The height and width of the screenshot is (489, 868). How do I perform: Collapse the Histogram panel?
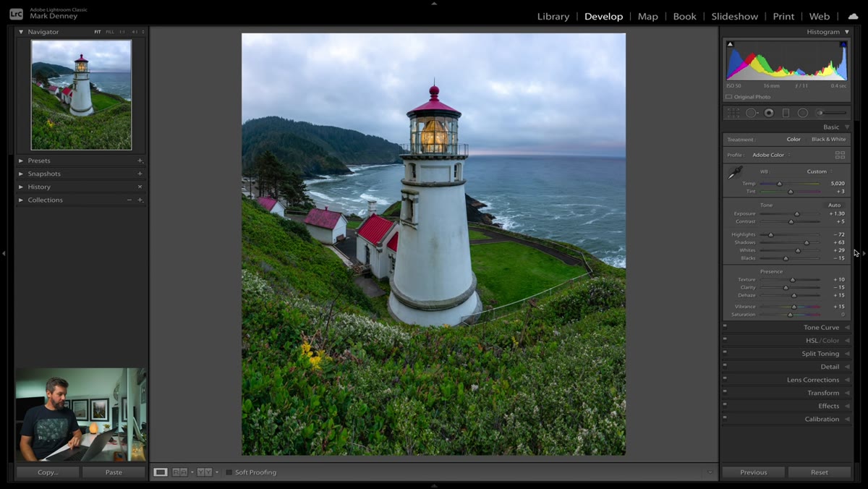(847, 32)
